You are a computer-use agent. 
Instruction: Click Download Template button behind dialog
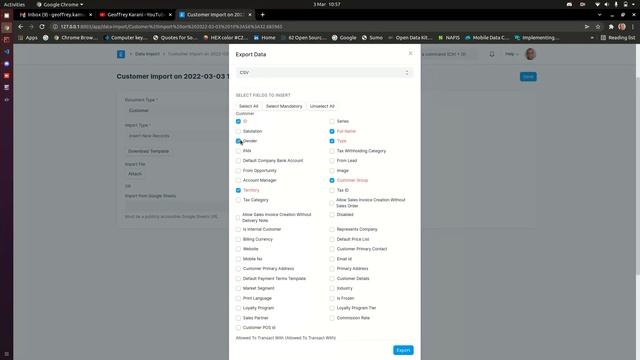tap(149, 151)
